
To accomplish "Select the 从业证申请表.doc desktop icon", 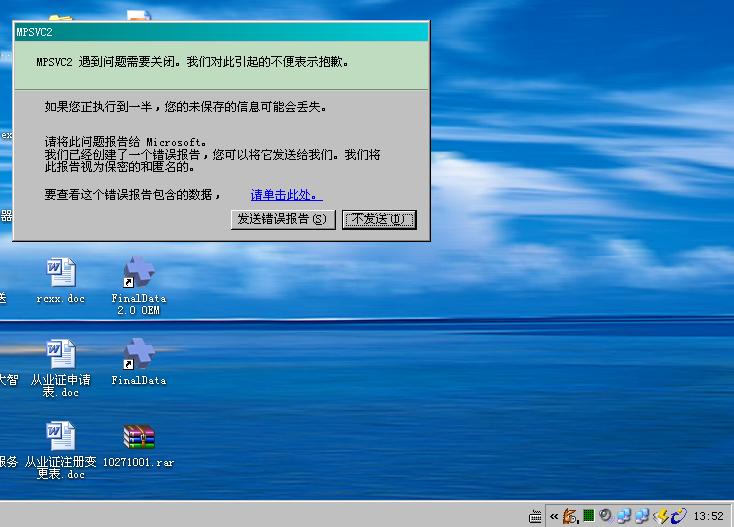I will click(x=60, y=354).
